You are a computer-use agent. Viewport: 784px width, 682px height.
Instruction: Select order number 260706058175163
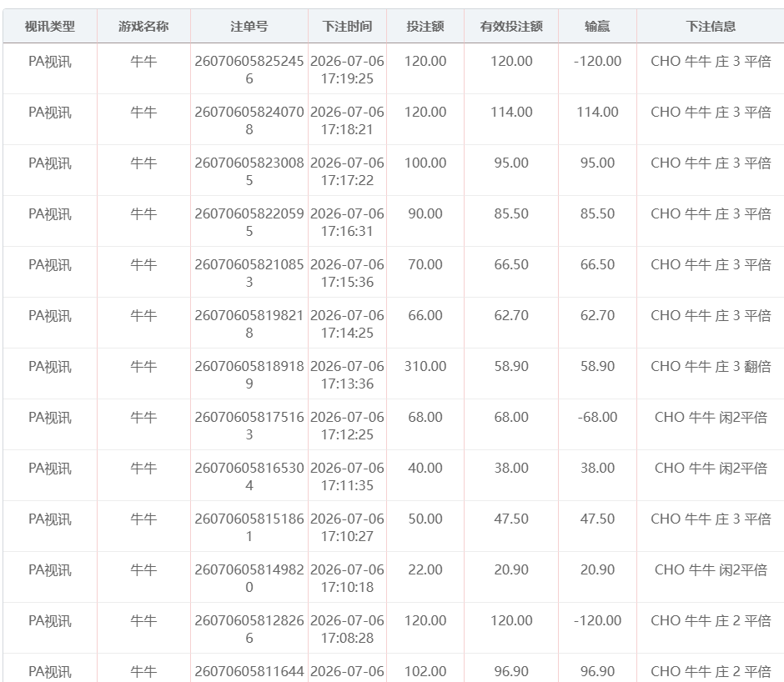click(249, 425)
